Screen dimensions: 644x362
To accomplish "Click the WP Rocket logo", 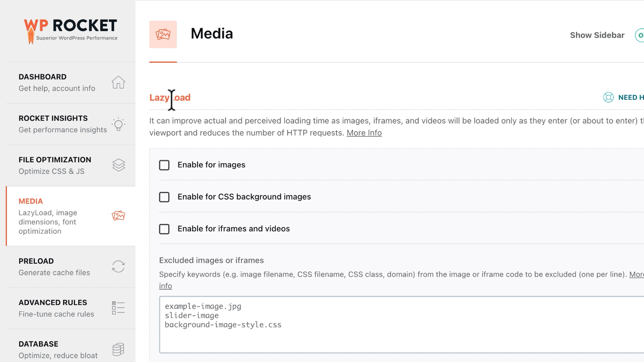I will coord(70,31).
